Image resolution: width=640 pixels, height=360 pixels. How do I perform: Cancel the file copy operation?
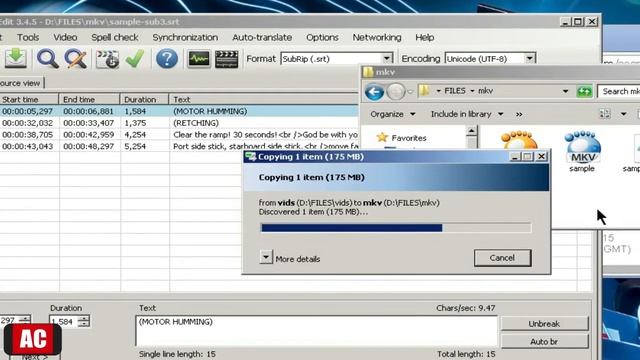[502, 258]
